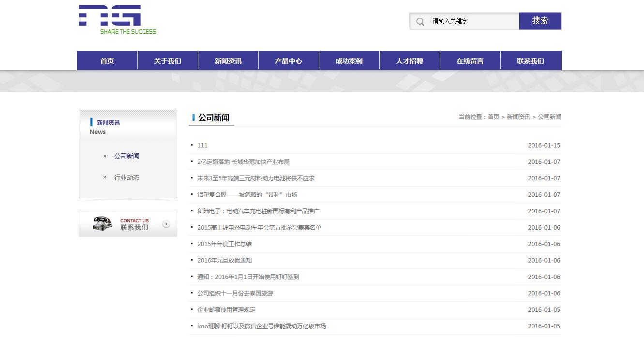Click the company logo in the header
This screenshot has width=644, height=351.
coord(117,20)
